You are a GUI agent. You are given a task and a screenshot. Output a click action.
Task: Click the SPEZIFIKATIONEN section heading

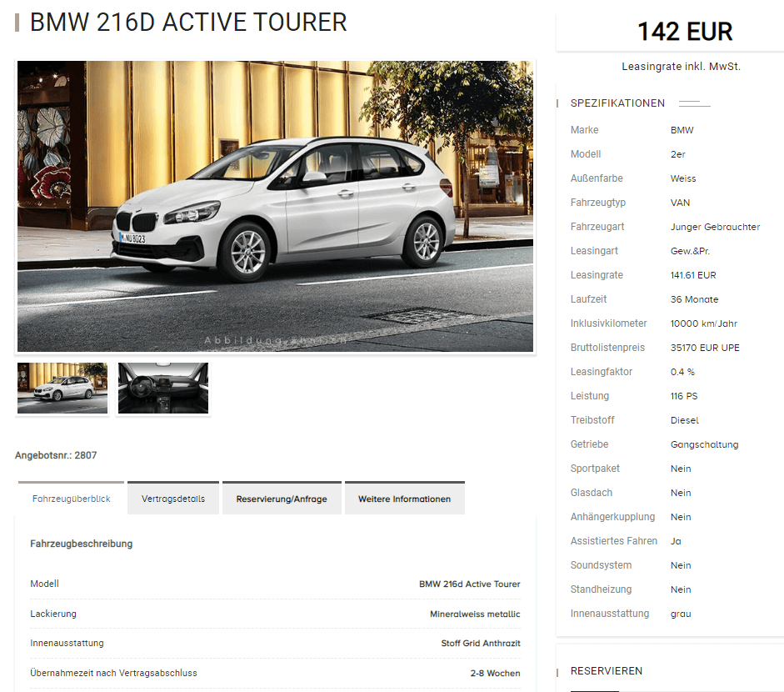point(617,103)
